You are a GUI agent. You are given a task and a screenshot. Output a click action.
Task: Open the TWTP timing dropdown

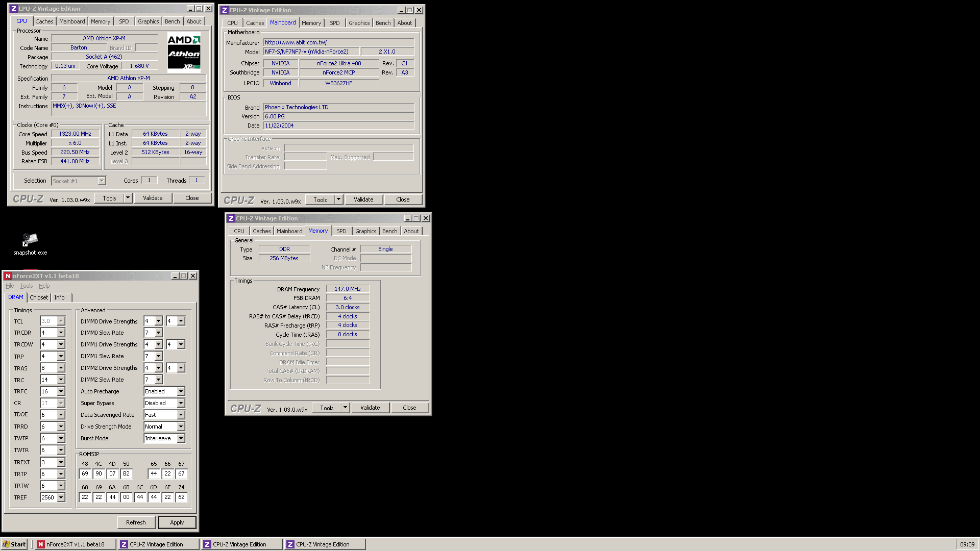61,438
